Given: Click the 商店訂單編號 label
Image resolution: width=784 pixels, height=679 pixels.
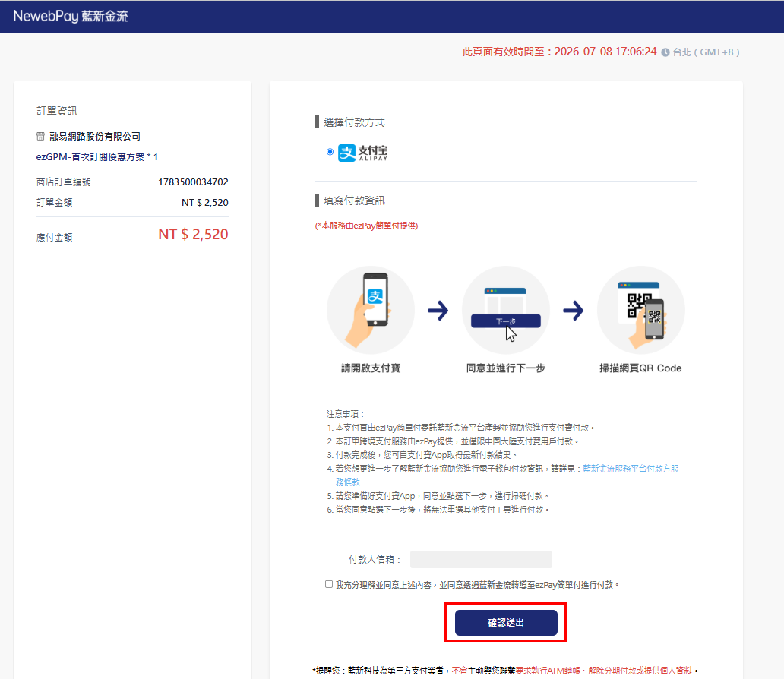Looking at the screenshot, I should tap(64, 182).
